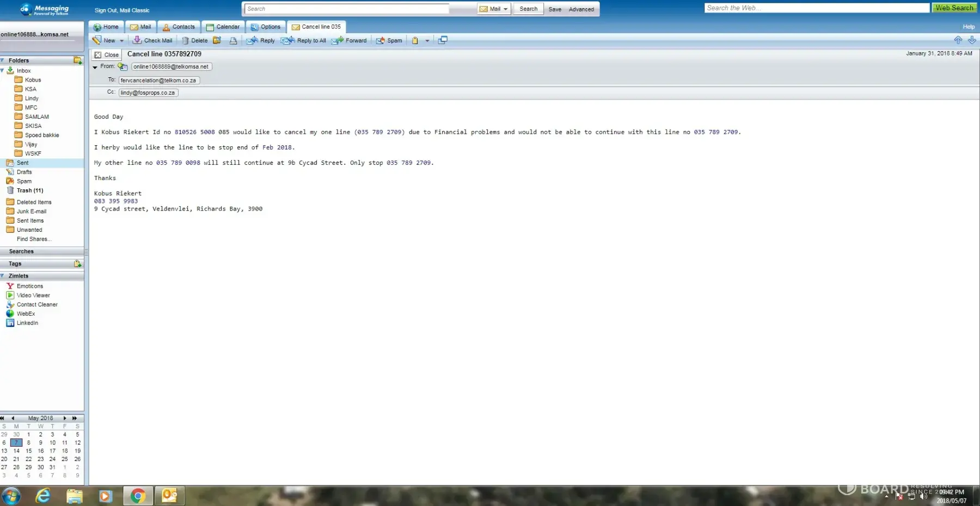Click the new folder icon in Folders header
The image size is (980, 506).
77,60
